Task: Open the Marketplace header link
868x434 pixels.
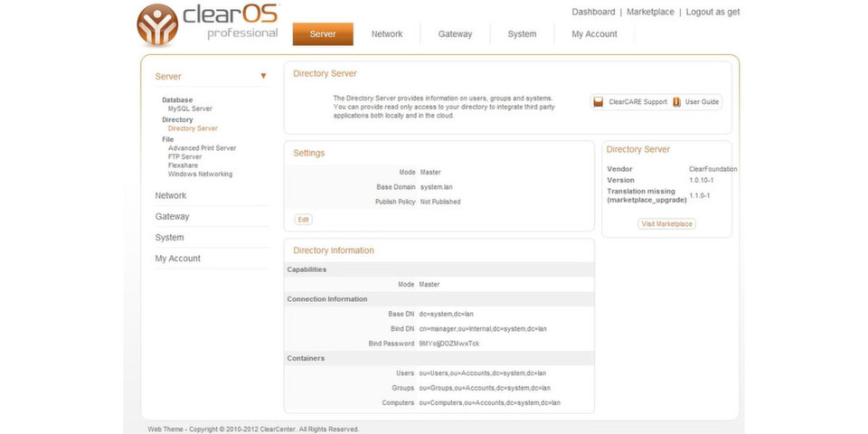Action: 650,12
